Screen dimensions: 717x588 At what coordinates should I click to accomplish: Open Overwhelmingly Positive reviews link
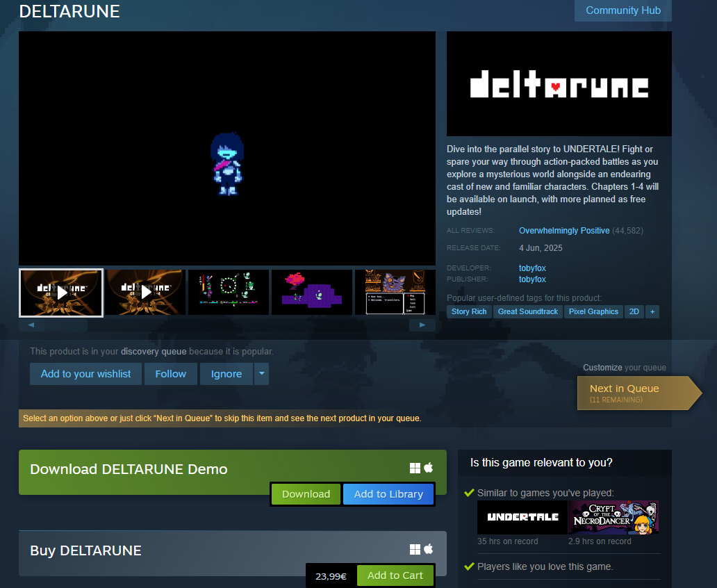[564, 231]
